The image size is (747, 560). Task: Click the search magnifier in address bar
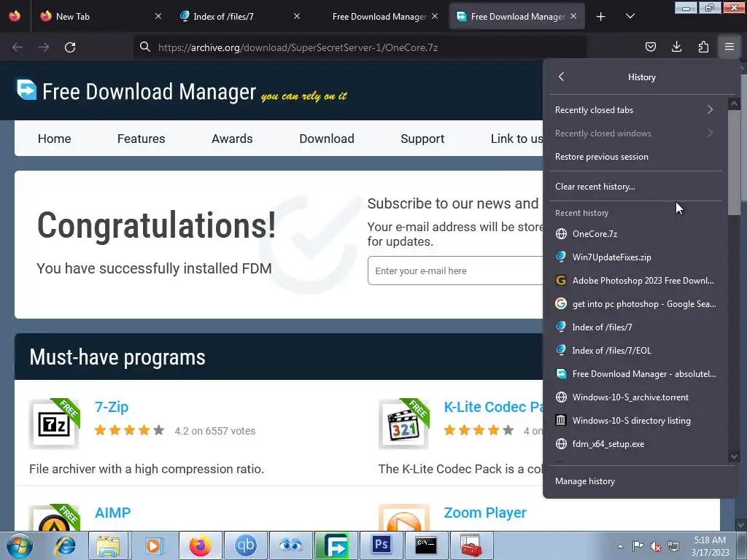click(145, 47)
